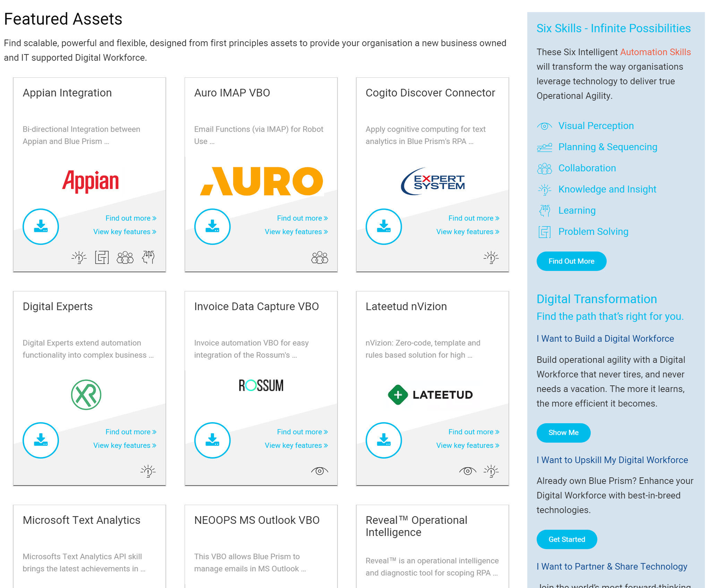The height and width of the screenshot is (588, 708).
Task: Download the Auro IMAP VBO asset
Action: click(212, 226)
